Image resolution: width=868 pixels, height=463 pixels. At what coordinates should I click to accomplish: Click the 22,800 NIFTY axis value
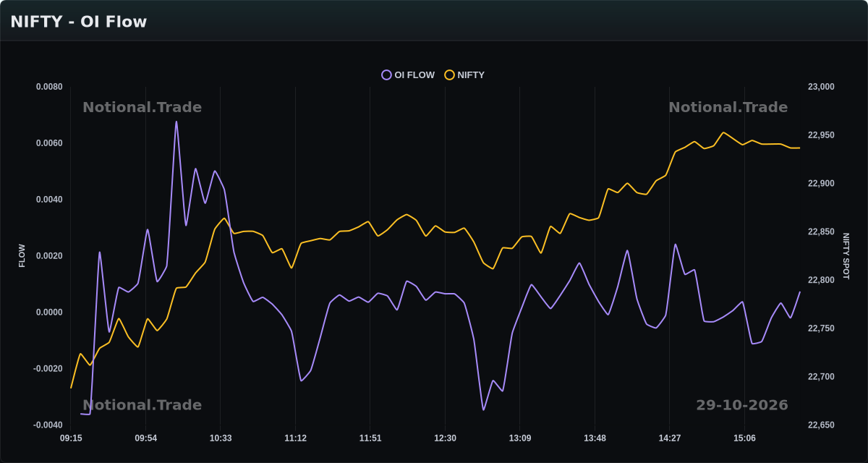[x=821, y=280]
